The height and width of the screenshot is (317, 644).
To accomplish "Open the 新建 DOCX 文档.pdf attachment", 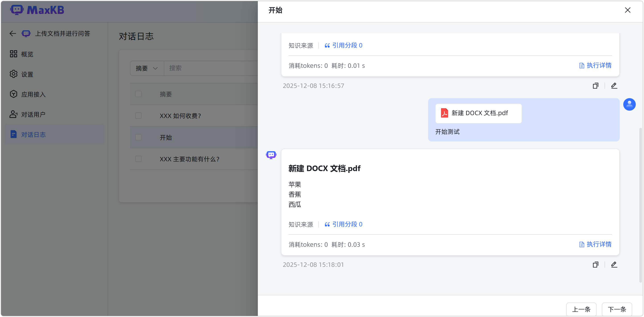I will coord(478,113).
